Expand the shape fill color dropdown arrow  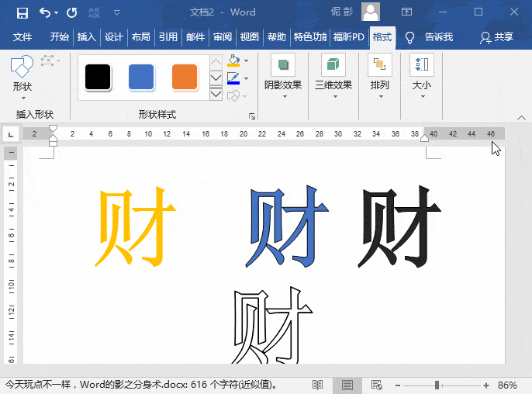(x=247, y=60)
